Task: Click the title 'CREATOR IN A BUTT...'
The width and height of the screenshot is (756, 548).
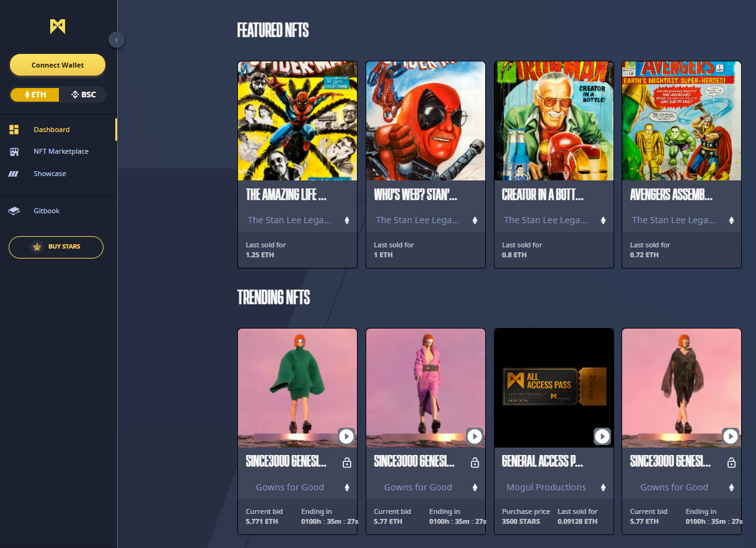Action: 543,195
